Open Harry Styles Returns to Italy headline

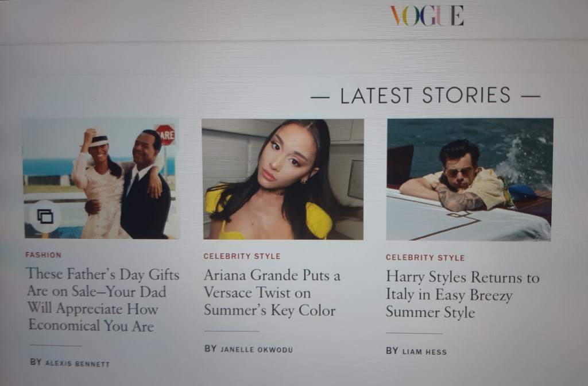[x=462, y=295]
